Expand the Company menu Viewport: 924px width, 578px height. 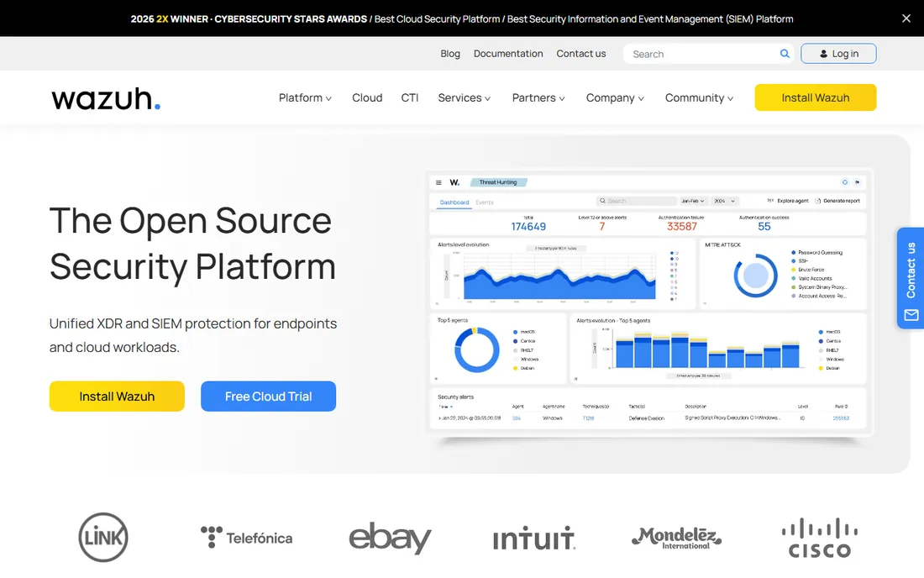coord(615,97)
